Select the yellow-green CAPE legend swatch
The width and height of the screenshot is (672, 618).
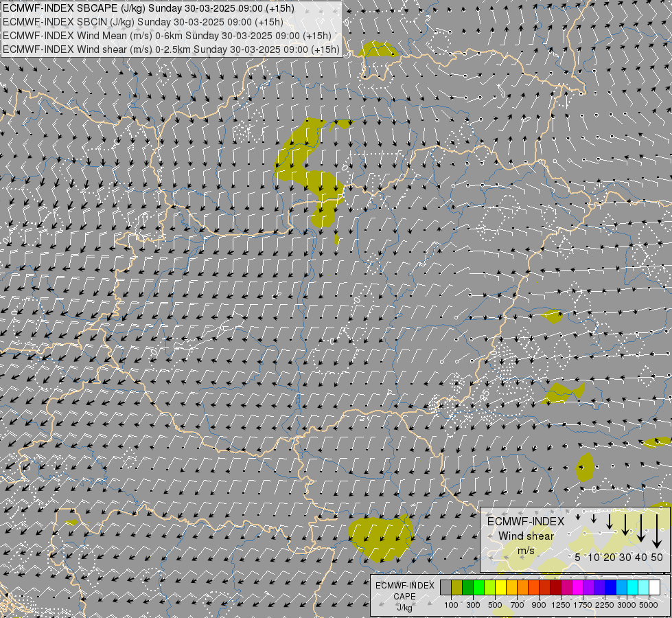490,587
